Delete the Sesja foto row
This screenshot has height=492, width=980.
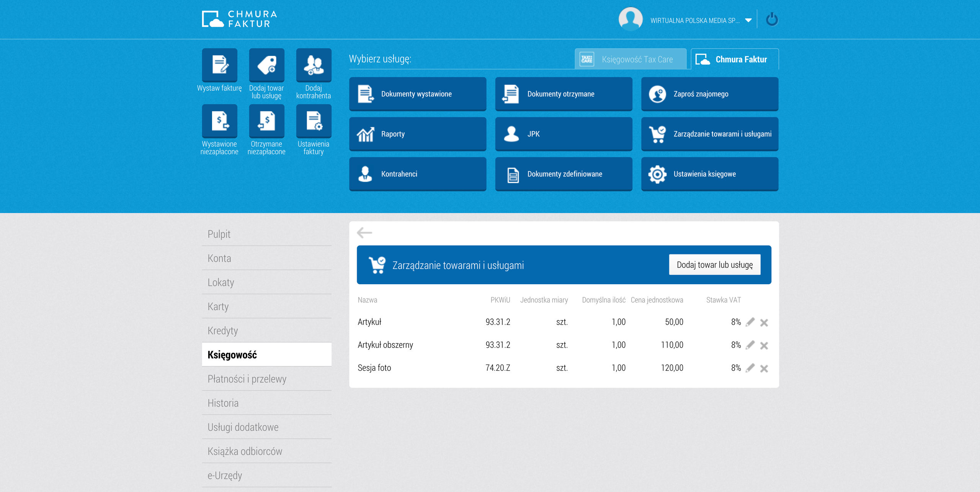[764, 368]
